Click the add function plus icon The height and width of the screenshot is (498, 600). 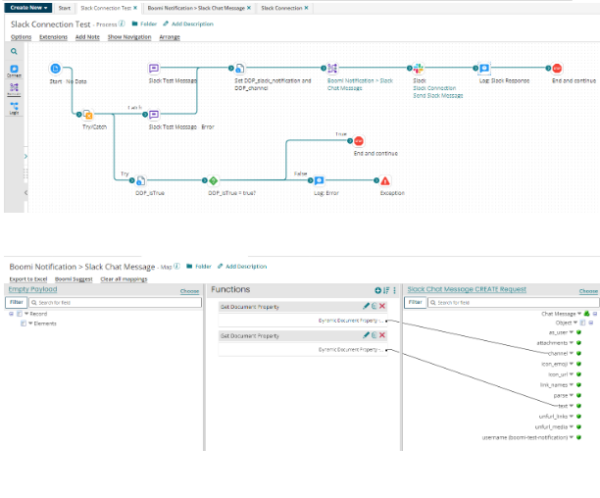[378, 290]
